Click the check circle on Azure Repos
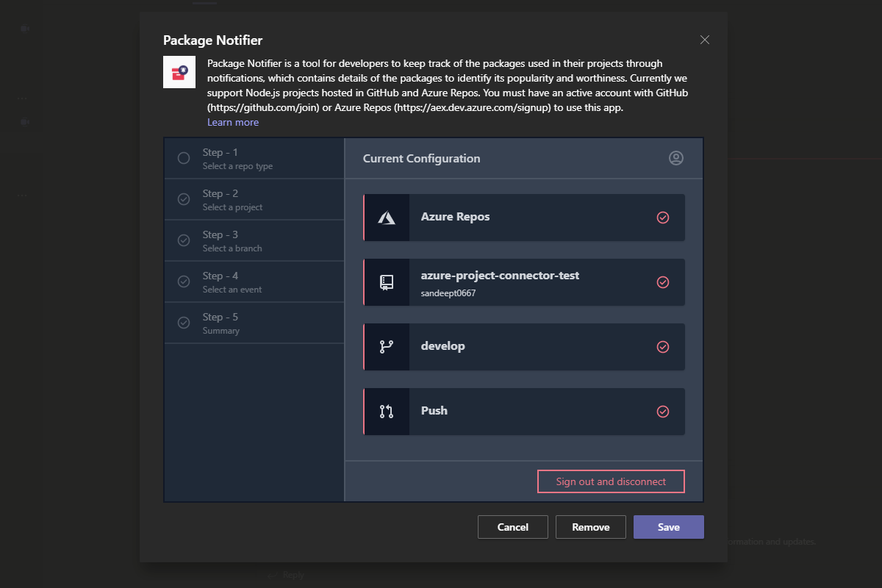 [663, 218]
